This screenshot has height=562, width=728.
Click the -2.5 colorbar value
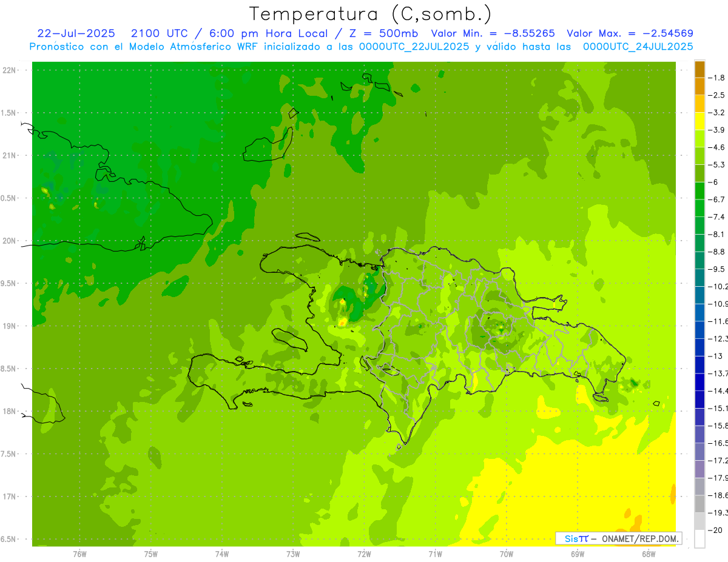[716, 95]
